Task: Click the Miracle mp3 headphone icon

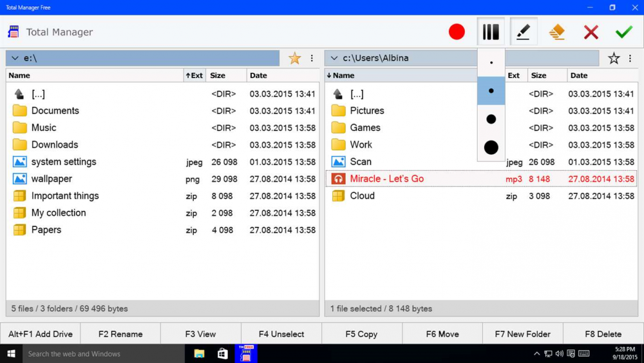Action: (338, 179)
